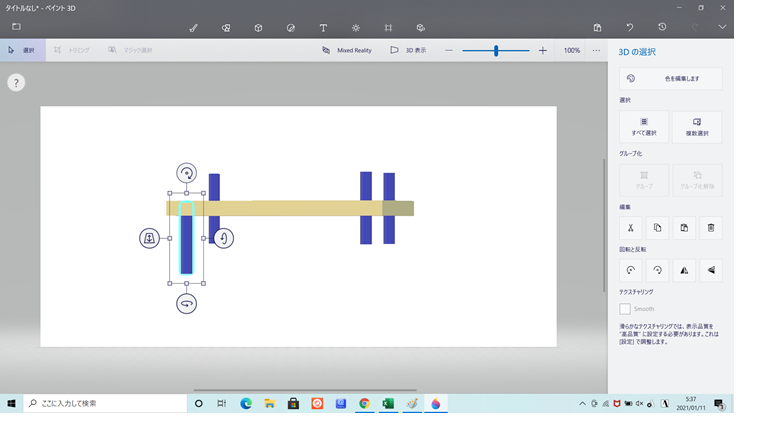
Task: Rotate selection left in side panel
Action: click(631, 270)
